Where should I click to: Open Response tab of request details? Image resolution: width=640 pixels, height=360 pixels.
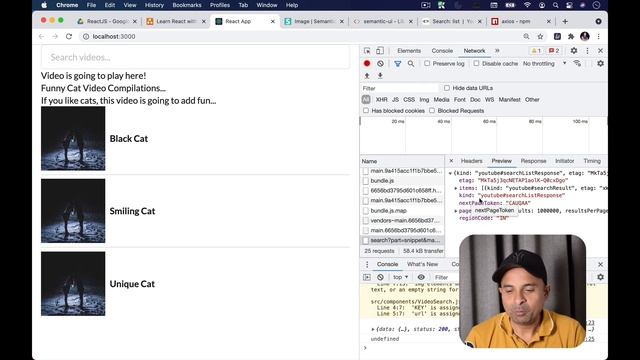pyautogui.click(x=533, y=161)
